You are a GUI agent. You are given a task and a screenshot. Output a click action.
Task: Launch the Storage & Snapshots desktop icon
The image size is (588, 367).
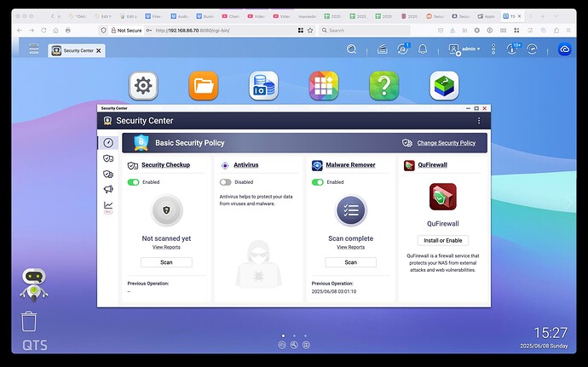pyautogui.click(x=263, y=85)
